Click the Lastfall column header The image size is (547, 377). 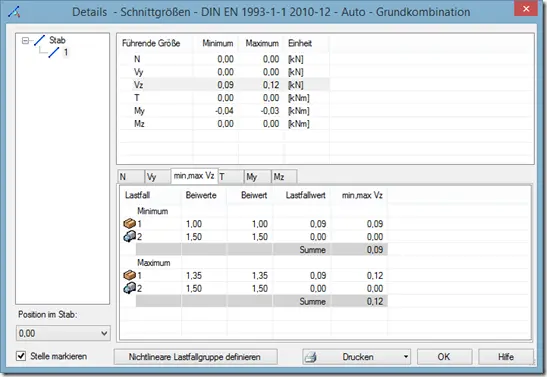pos(151,195)
